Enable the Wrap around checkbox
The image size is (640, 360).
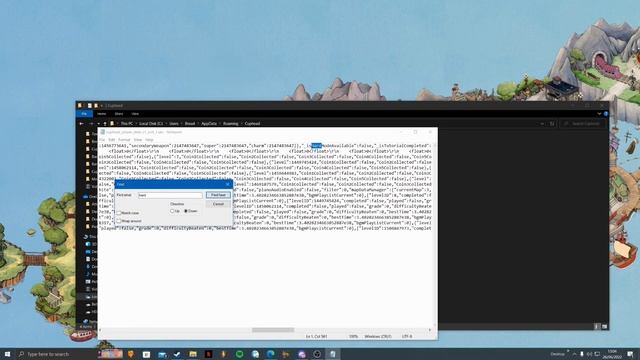tap(119, 221)
